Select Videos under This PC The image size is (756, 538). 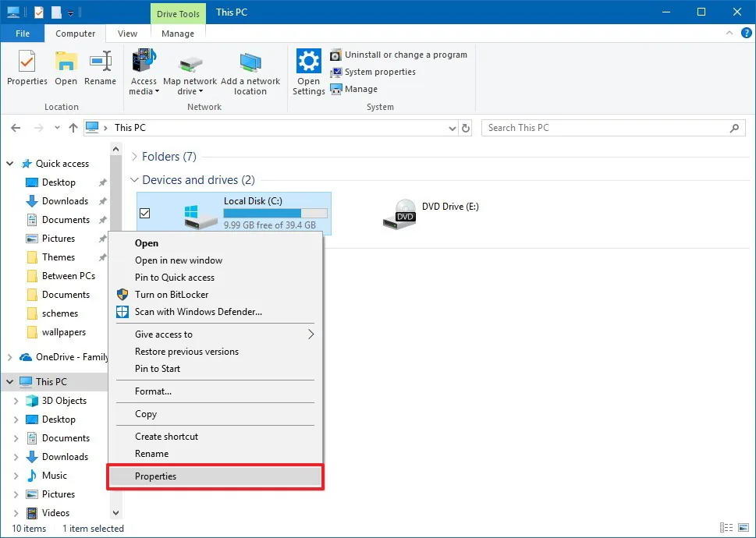55,513
